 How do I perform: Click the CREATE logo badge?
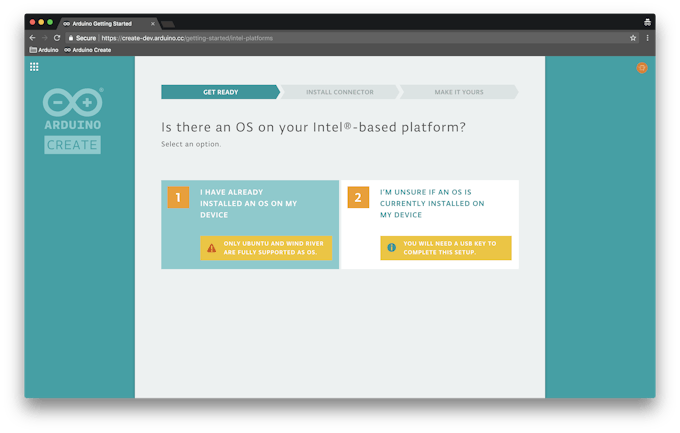72,145
